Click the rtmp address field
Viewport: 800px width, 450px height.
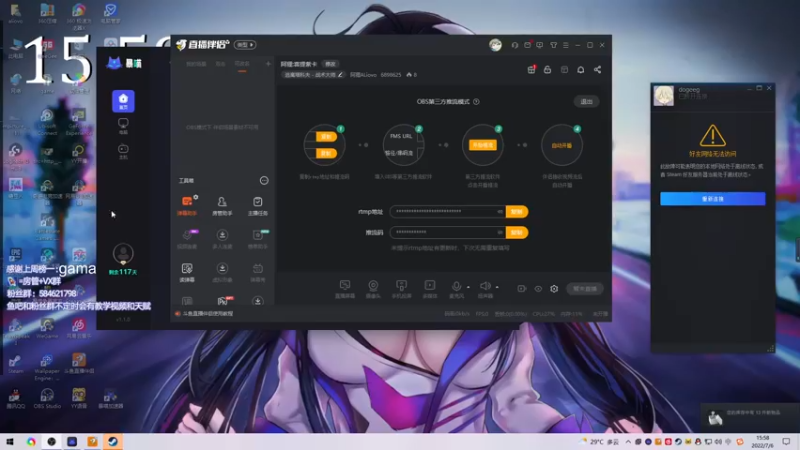pos(447,212)
